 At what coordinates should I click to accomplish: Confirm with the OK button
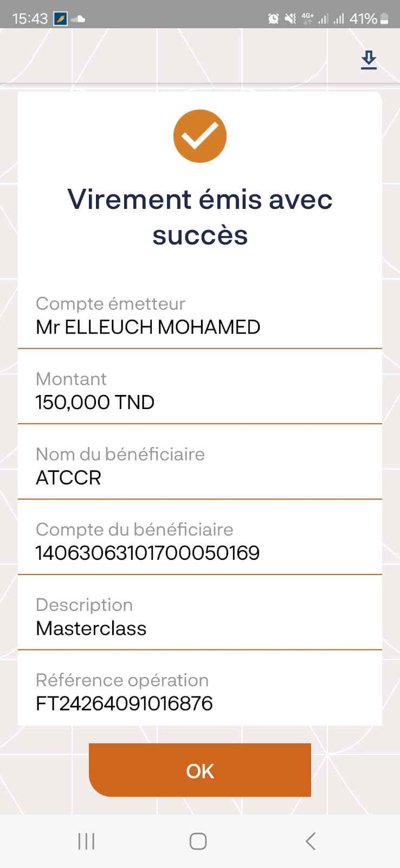(x=200, y=770)
